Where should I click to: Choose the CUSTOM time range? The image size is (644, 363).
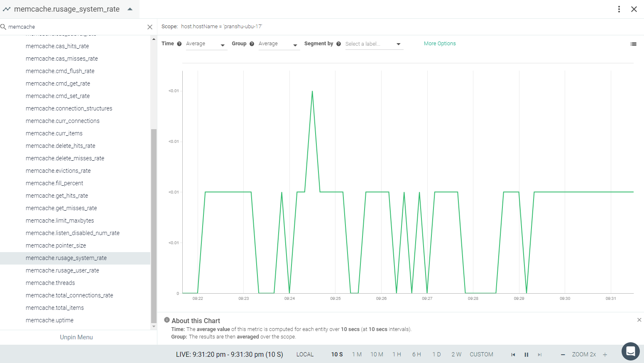click(482, 354)
